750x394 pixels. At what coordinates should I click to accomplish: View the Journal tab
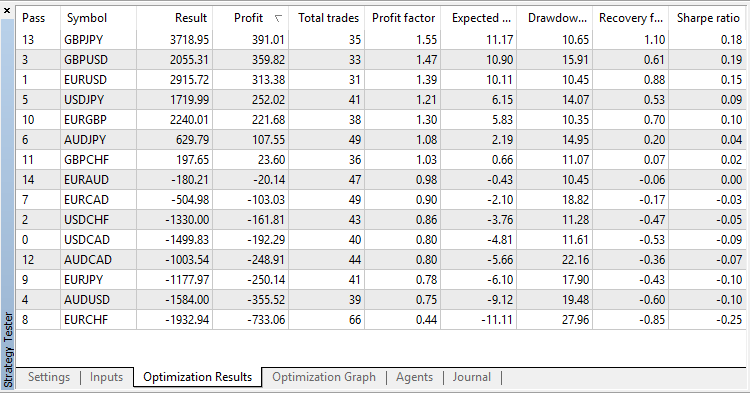[x=472, y=377]
